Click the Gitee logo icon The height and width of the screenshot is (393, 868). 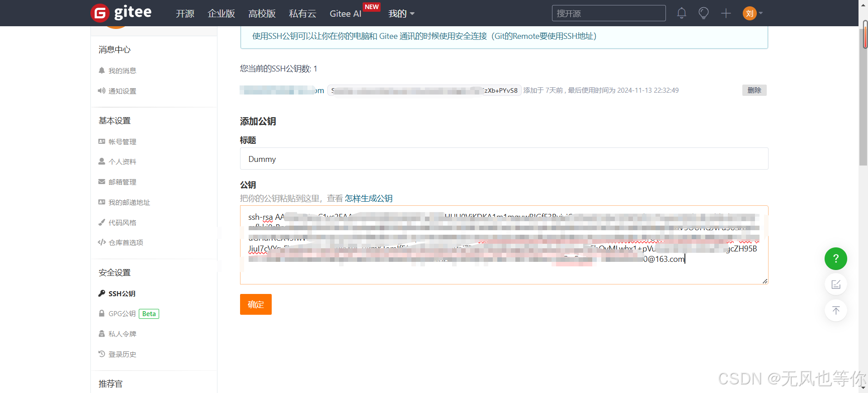[100, 13]
